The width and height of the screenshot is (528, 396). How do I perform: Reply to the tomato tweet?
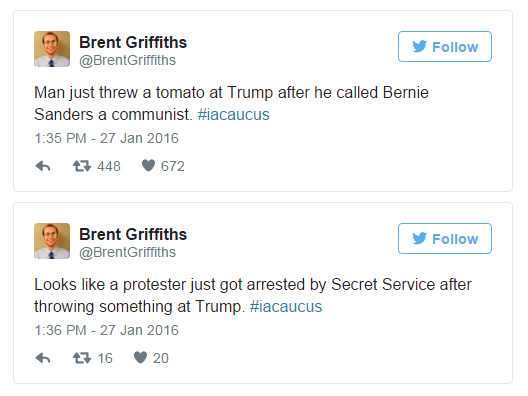coord(43,166)
